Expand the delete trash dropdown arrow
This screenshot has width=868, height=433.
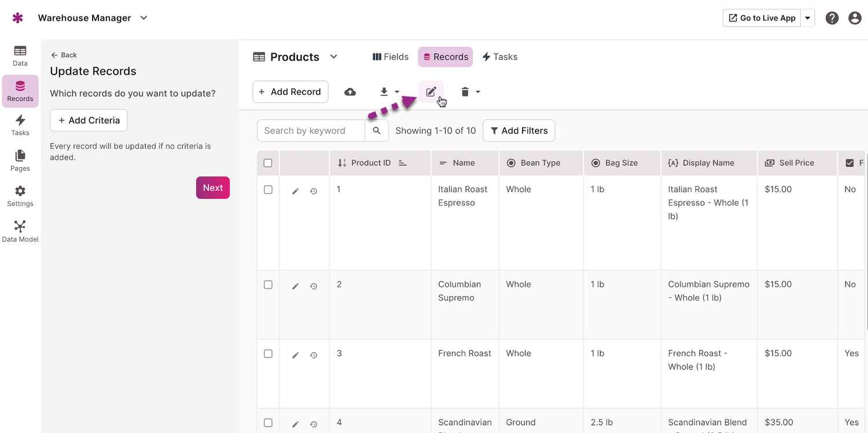(478, 92)
